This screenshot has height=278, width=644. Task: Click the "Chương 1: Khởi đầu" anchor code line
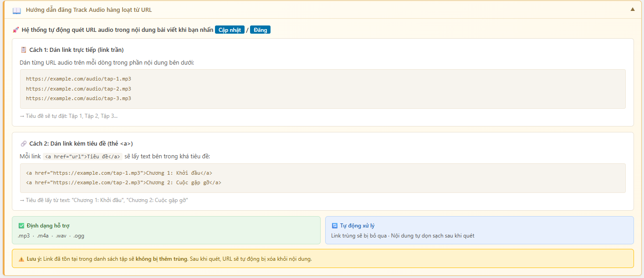119,173
